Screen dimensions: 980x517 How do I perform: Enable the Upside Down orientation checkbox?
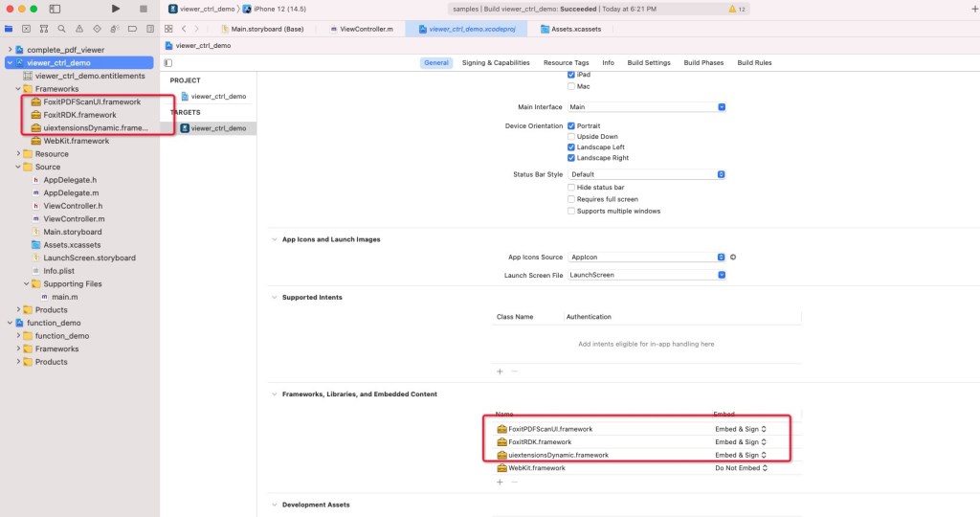coord(571,136)
